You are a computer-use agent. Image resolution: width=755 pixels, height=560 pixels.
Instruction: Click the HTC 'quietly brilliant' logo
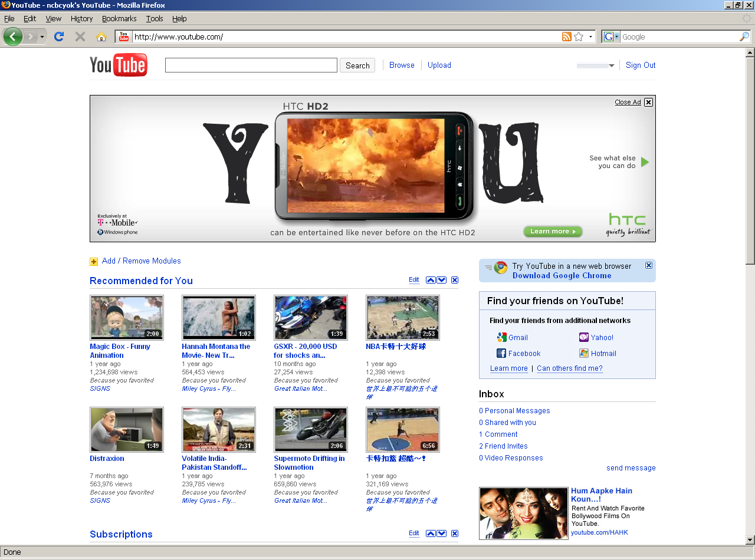[628, 225]
